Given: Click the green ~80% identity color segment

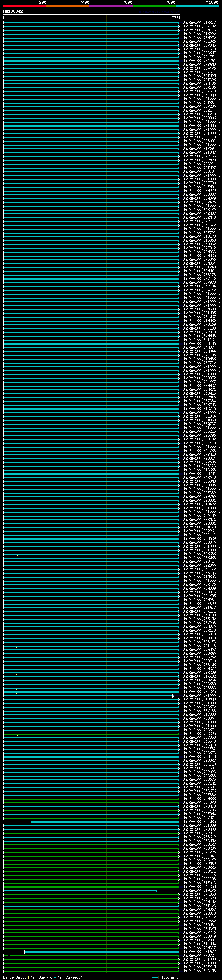Looking at the screenshot, I should 154,6.
